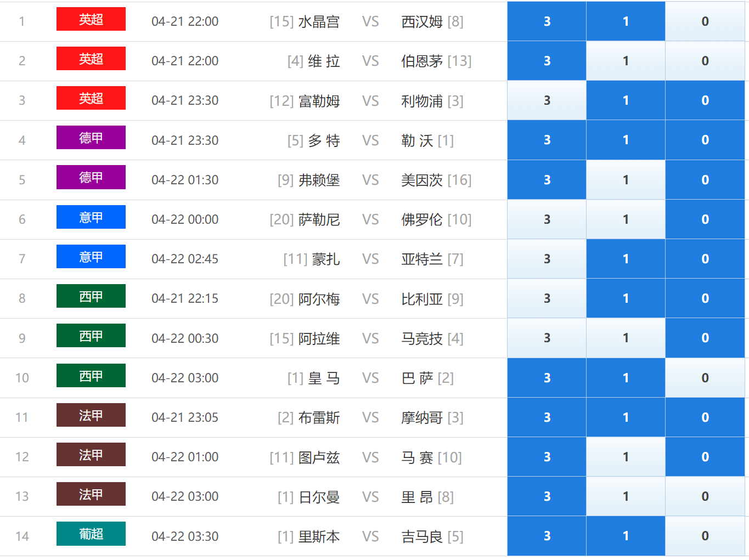The width and height of the screenshot is (749, 560).
Task: Toggle the 0 cell for 阿尔梅 vs 比利亚
Action: pyautogui.click(x=705, y=298)
